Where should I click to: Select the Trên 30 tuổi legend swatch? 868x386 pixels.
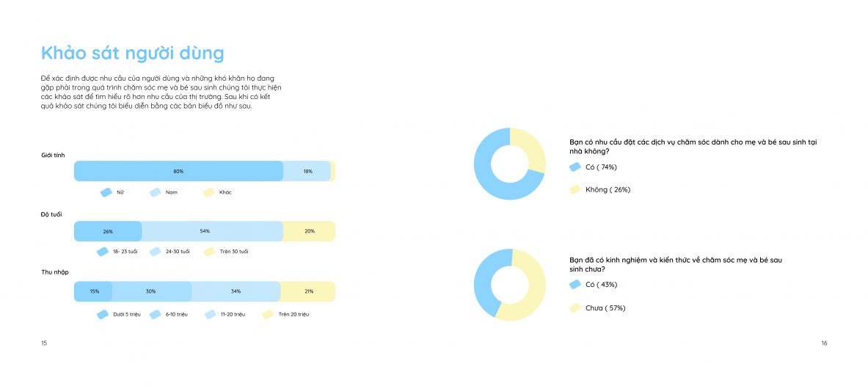click(208, 252)
